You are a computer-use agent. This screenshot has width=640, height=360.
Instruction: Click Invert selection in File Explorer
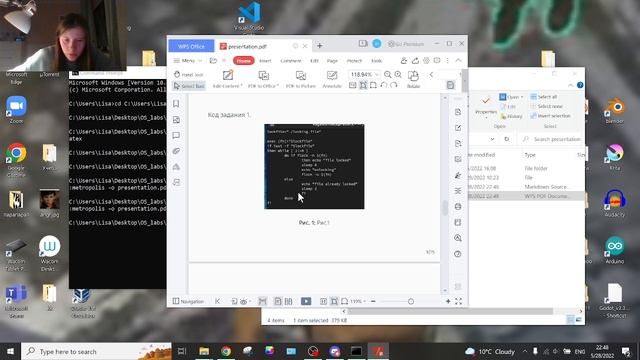tap(550, 116)
